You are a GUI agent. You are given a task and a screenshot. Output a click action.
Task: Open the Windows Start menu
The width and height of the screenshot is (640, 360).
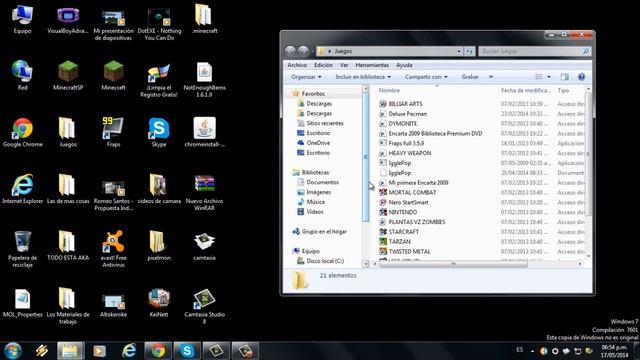(13, 351)
